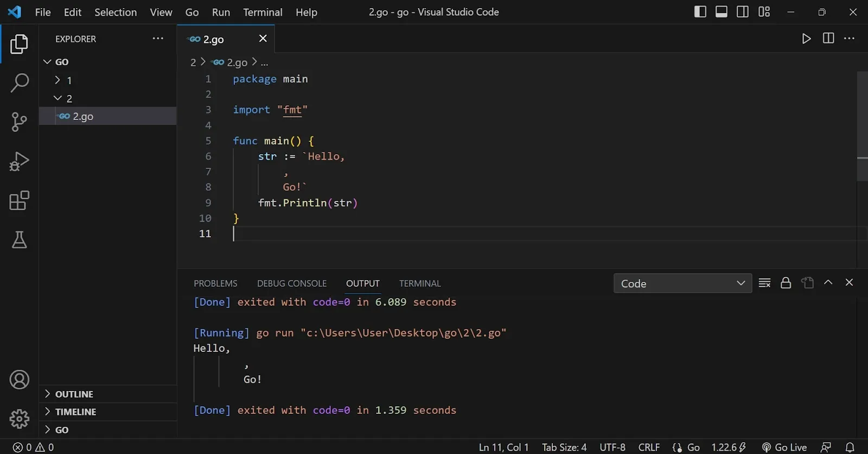868x454 pixels.
Task: Select 2.go file in Explorer tree
Action: click(107, 116)
